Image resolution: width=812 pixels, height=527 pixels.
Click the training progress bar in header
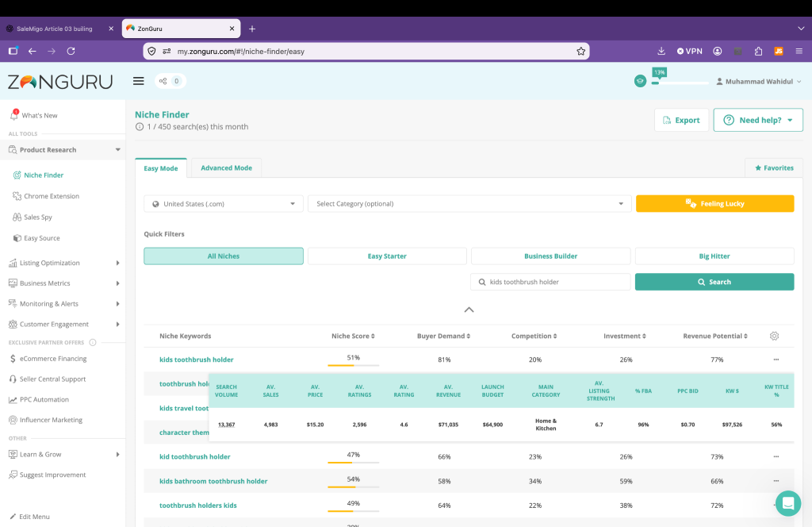pos(680,83)
